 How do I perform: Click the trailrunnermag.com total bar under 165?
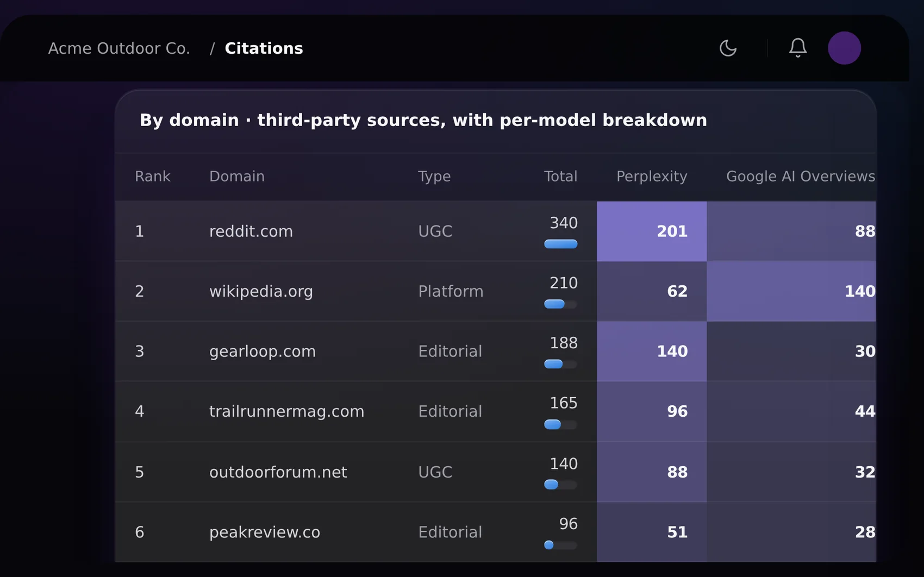pos(561,424)
